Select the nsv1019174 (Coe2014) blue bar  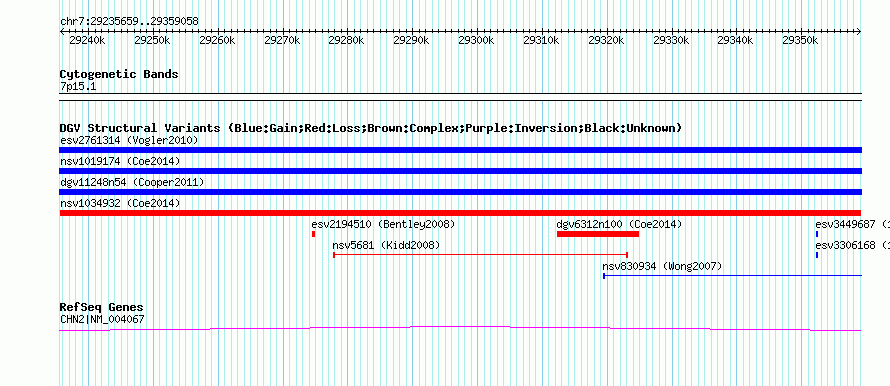pyautogui.click(x=460, y=171)
